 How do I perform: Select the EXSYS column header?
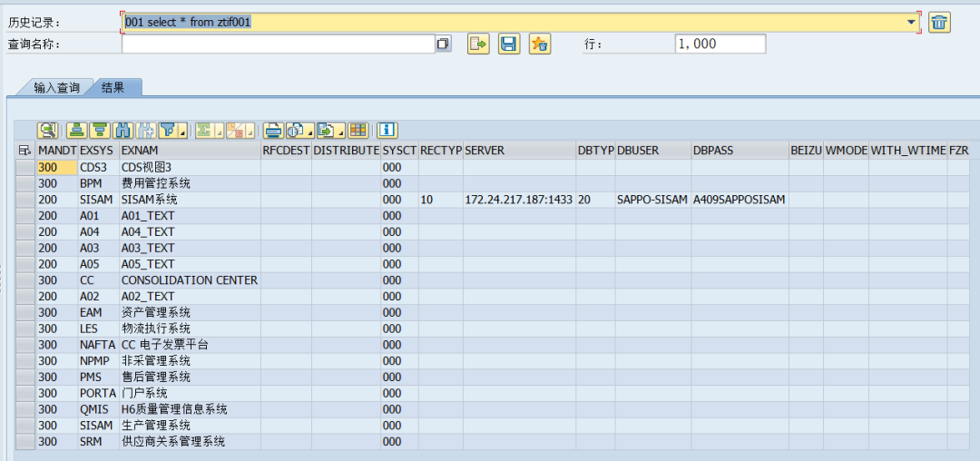(98, 151)
